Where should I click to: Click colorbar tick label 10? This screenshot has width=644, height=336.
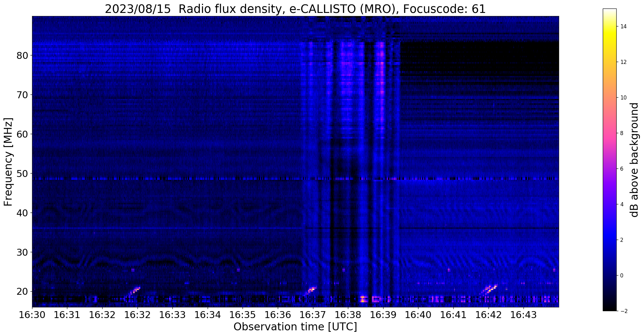click(x=623, y=98)
